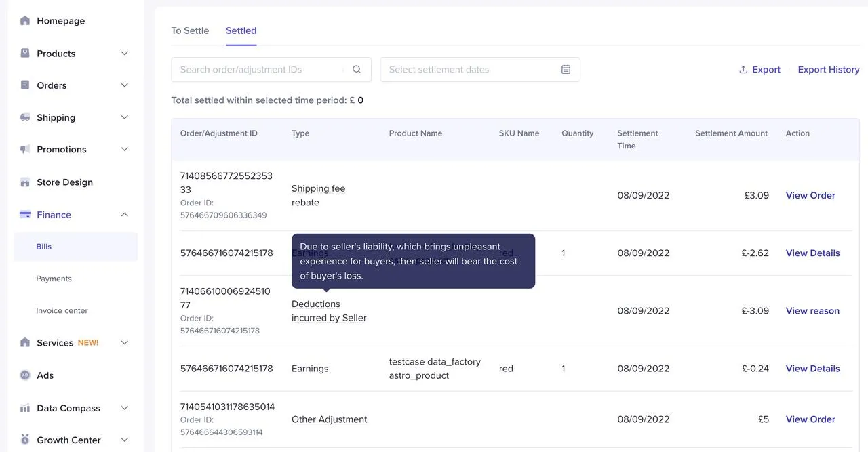Click the Export upload icon
Screen dimensions: 868x452
click(x=743, y=70)
